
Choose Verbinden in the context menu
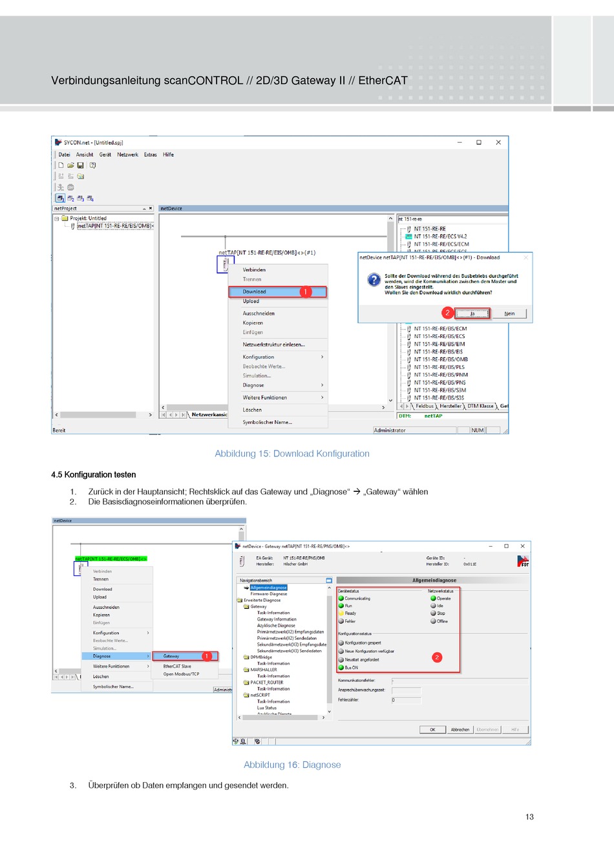coord(254,270)
